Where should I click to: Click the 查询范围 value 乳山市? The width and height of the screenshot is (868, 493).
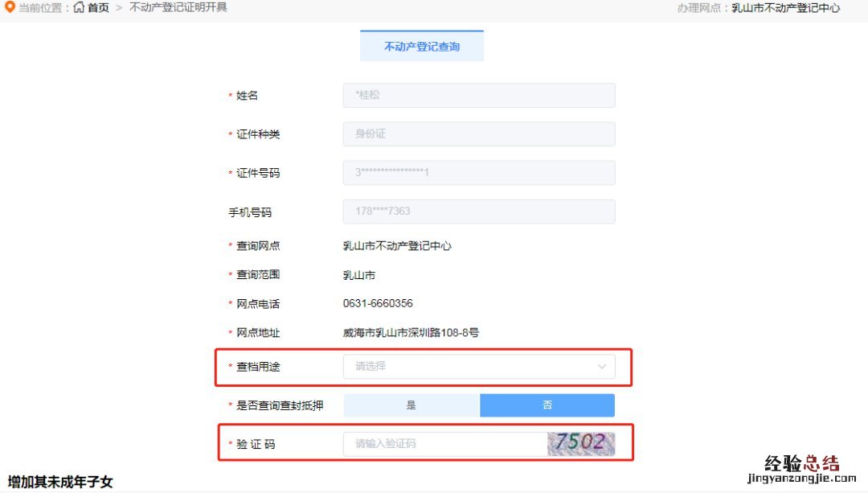pyautogui.click(x=358, y=275)
